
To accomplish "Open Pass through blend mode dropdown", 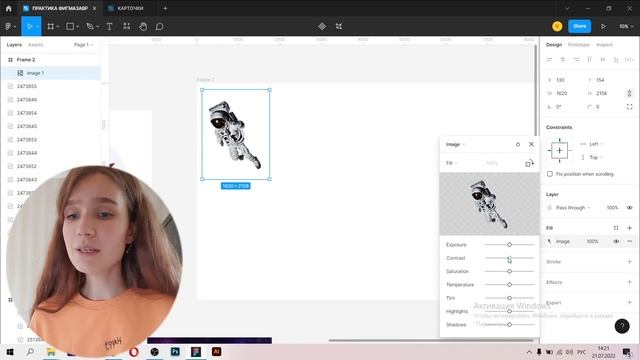I will coord(573,208).
